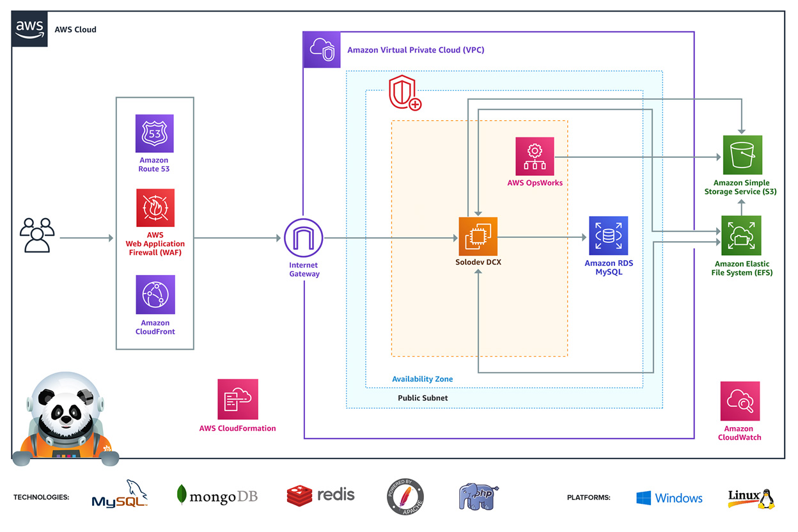
Task: Select the Amazon S3 bucket icon
Action: click(x=742, y=155)
